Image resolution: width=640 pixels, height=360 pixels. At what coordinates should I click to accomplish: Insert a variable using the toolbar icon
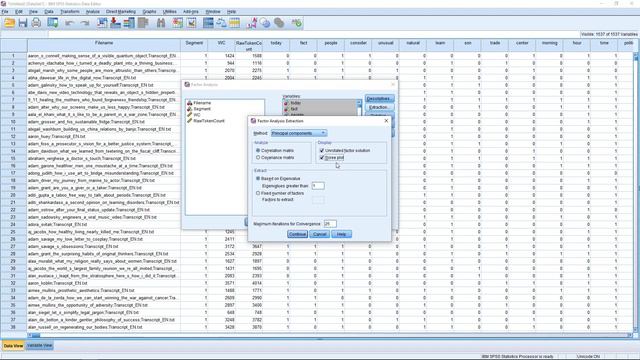(191, 23)
